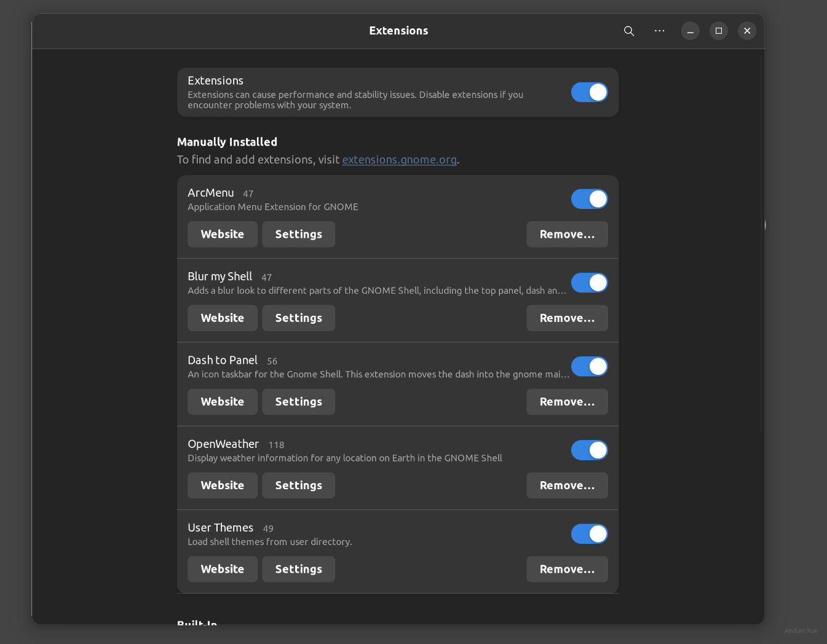Disable the Dash to Panel switch
This screenshot has height=644, width=827.
[589, 366]
